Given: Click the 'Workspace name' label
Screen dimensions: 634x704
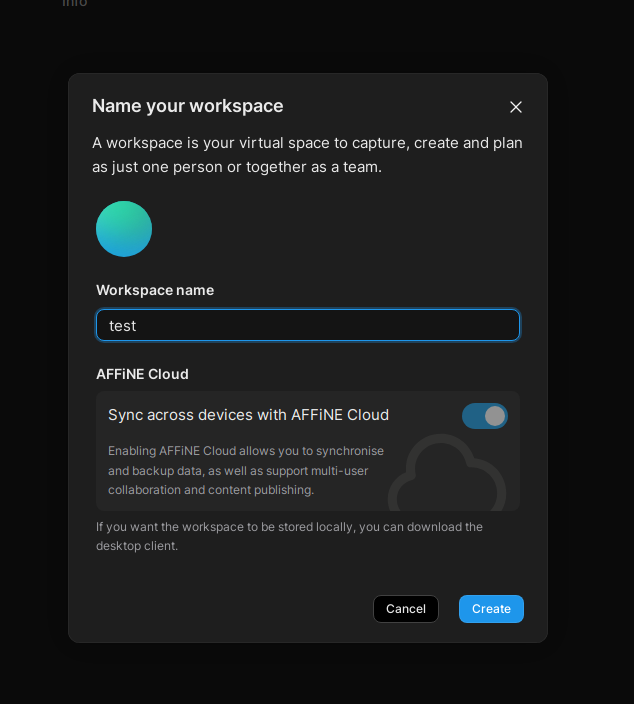Looking at the screenshot, I should pyautogui.click(x=155, y=290).
